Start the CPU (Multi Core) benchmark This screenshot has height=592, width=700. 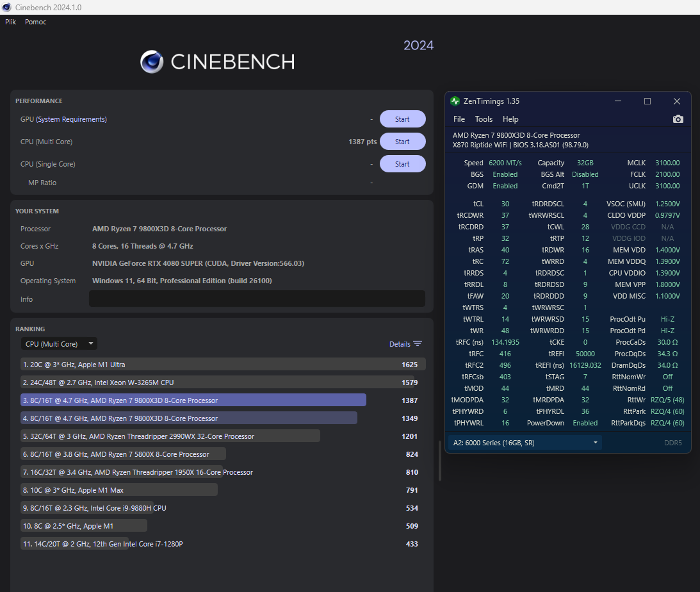(402, 142)
